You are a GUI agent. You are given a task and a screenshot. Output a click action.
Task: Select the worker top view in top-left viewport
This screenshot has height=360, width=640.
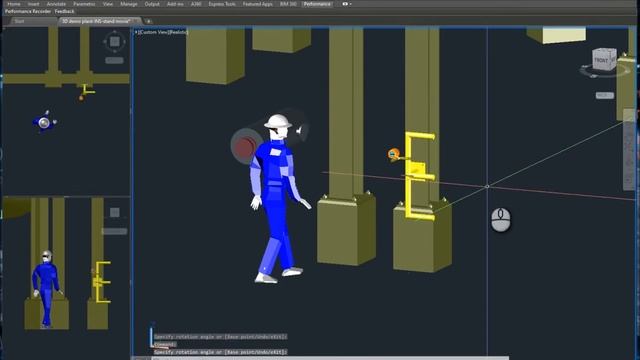coord(44,121)
